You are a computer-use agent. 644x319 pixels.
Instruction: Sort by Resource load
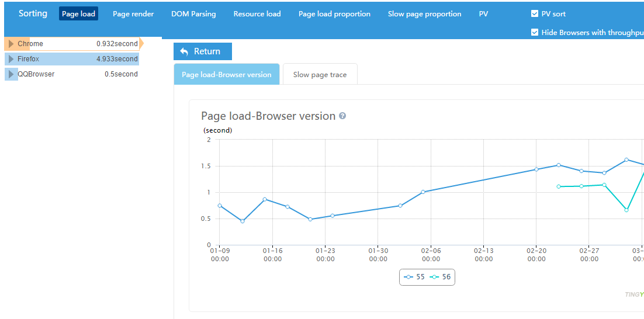click(x=257, y=14)
